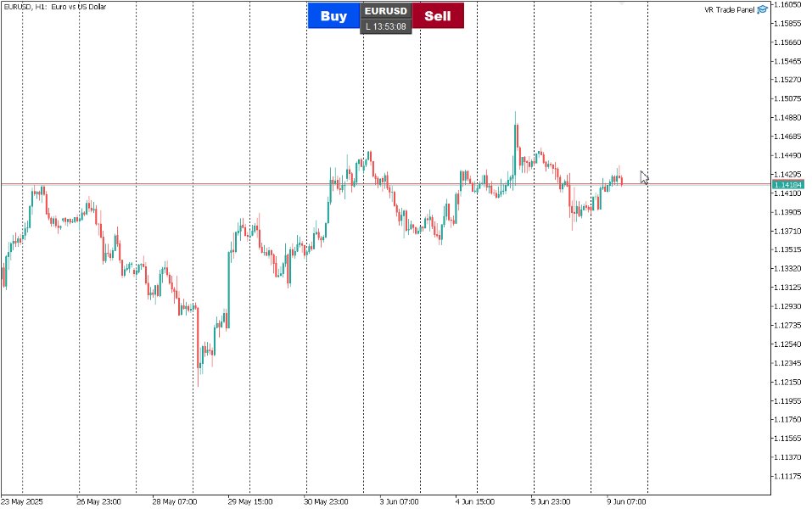Click the red Sell button
The image size is (812, 509).
pyautogui.click(x=438, y=15)
